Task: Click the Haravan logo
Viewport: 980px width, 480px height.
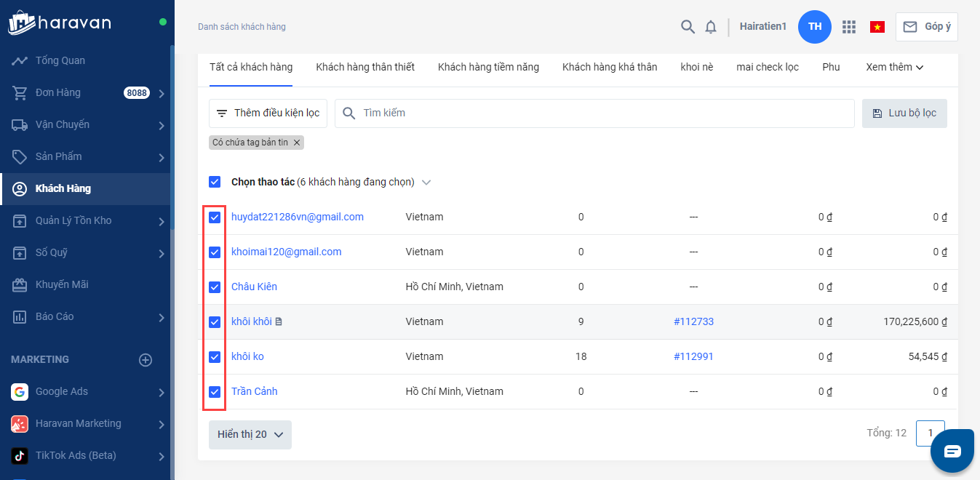Action: pyautogui.click(x=60, y=23)
